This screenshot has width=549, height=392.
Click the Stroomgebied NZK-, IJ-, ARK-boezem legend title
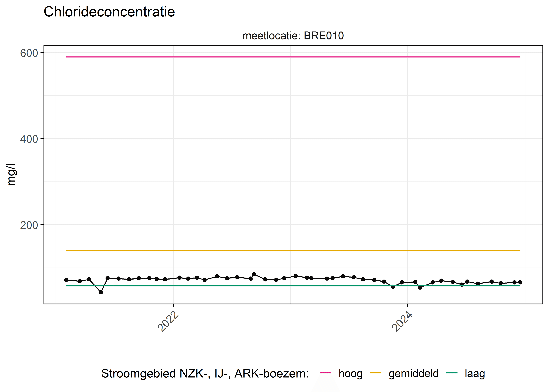tap(205, 374)
